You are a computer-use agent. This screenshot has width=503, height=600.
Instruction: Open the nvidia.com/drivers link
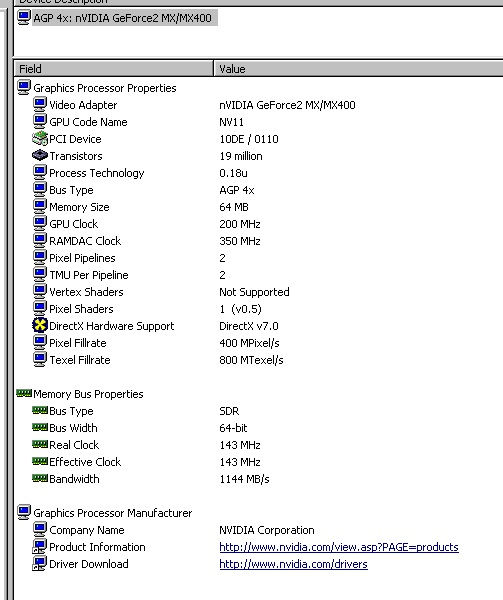point(293,564)
